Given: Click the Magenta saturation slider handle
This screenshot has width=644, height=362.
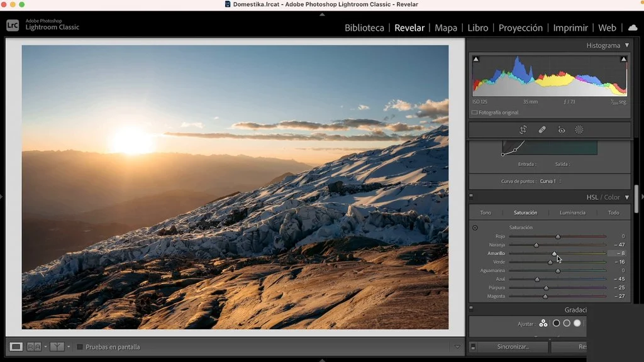Looking at the screenshot, I should point(545,297).
